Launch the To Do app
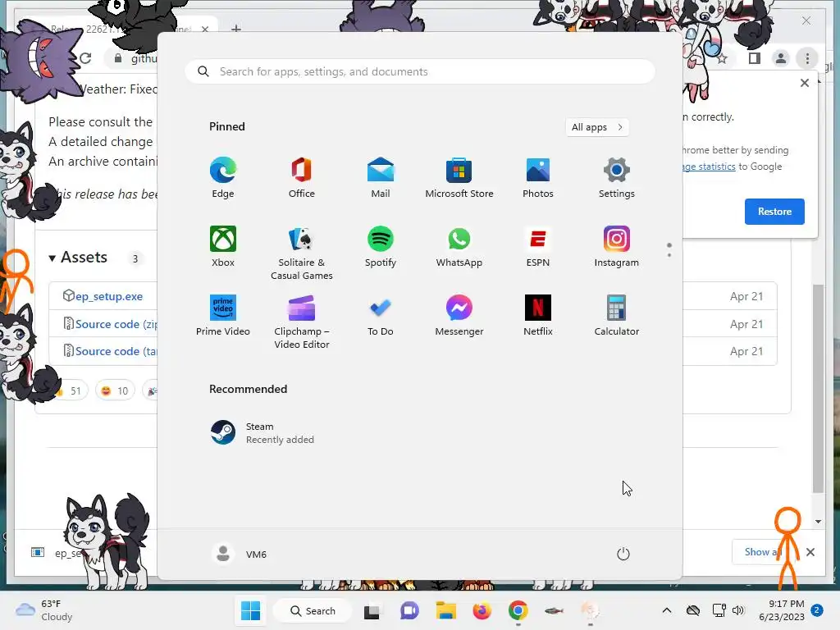The image size is (840, 630). click(381, 316)
